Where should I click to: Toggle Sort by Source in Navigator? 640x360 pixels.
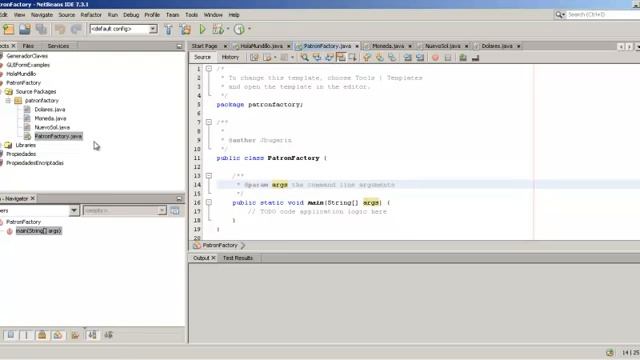click(108, 335)
